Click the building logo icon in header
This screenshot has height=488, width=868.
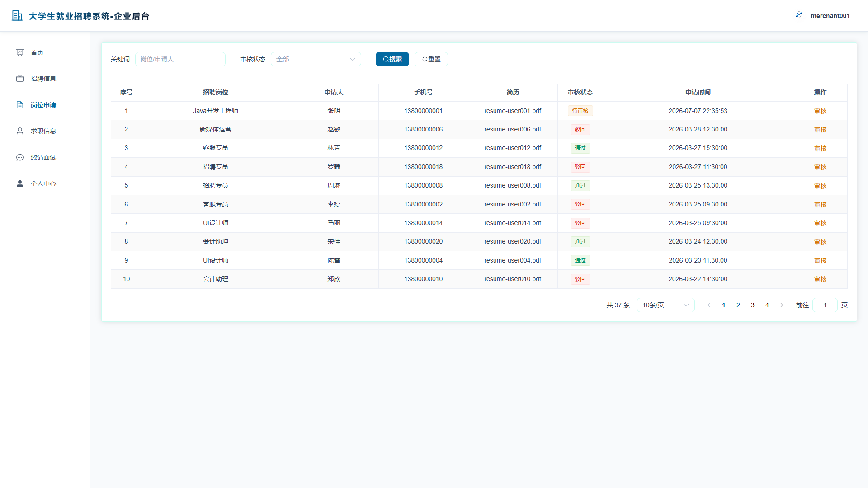pos(17,16)
